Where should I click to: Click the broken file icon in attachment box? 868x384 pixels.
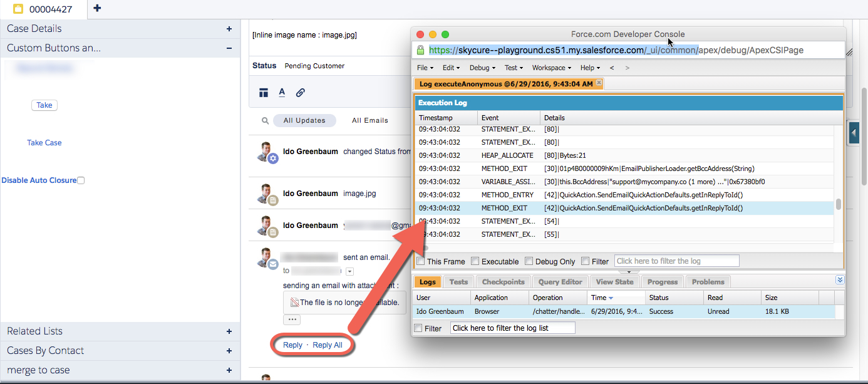[294, 303]
